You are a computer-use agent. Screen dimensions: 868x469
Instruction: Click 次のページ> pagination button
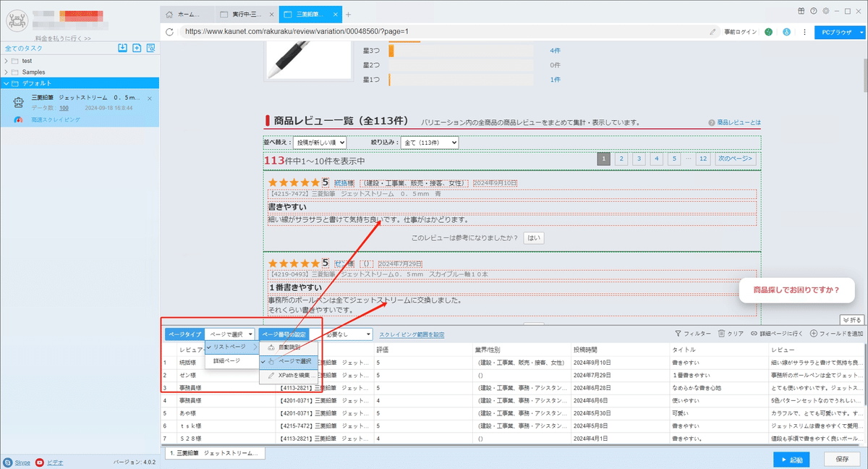click(735, 159)
